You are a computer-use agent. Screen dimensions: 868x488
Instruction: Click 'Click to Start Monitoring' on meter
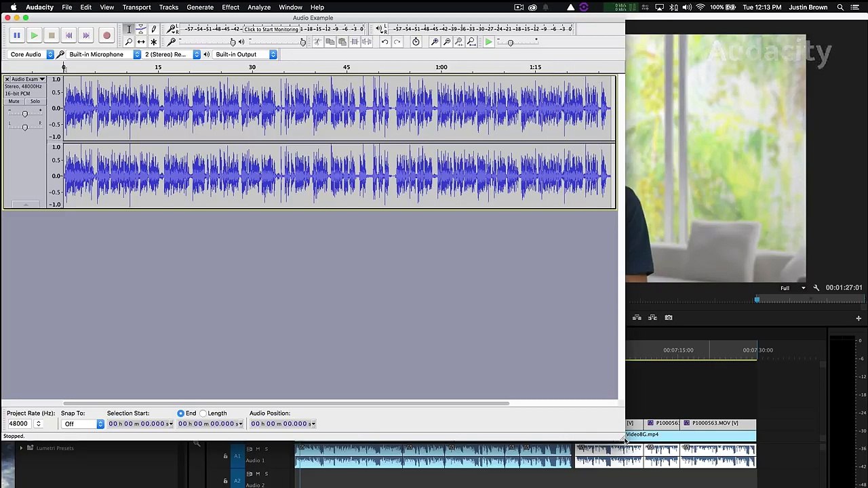click(x=271, y=29)
